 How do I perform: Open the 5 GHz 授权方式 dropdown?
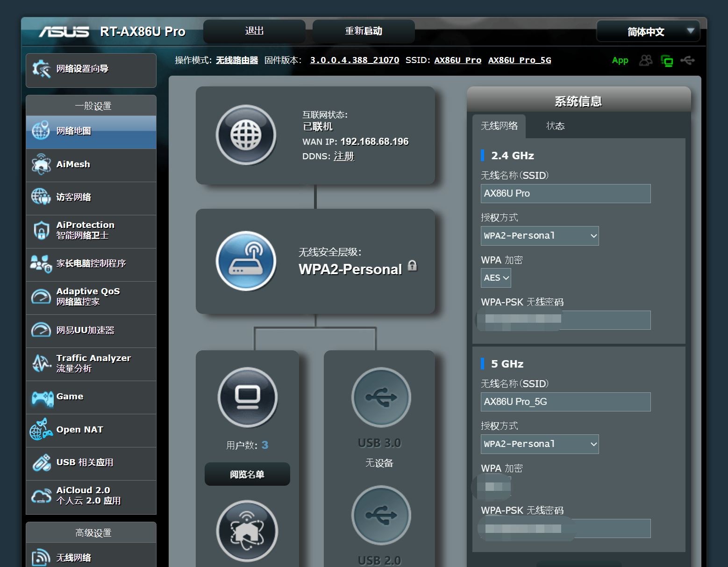coord(540,444)
